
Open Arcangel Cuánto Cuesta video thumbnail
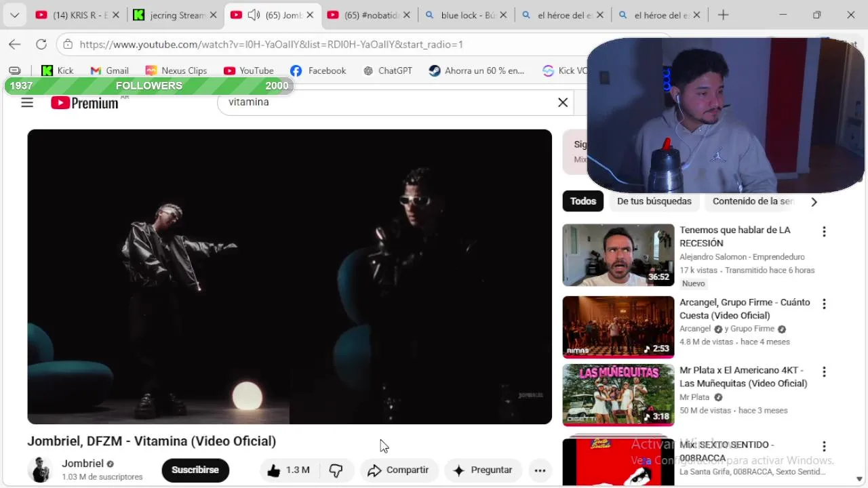[x=618, y=327]
